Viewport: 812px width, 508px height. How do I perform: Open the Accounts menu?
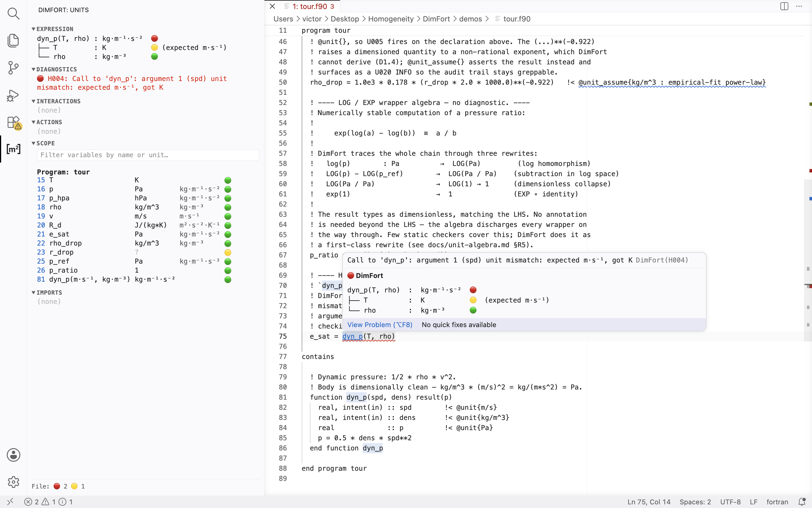pos(14,455)
